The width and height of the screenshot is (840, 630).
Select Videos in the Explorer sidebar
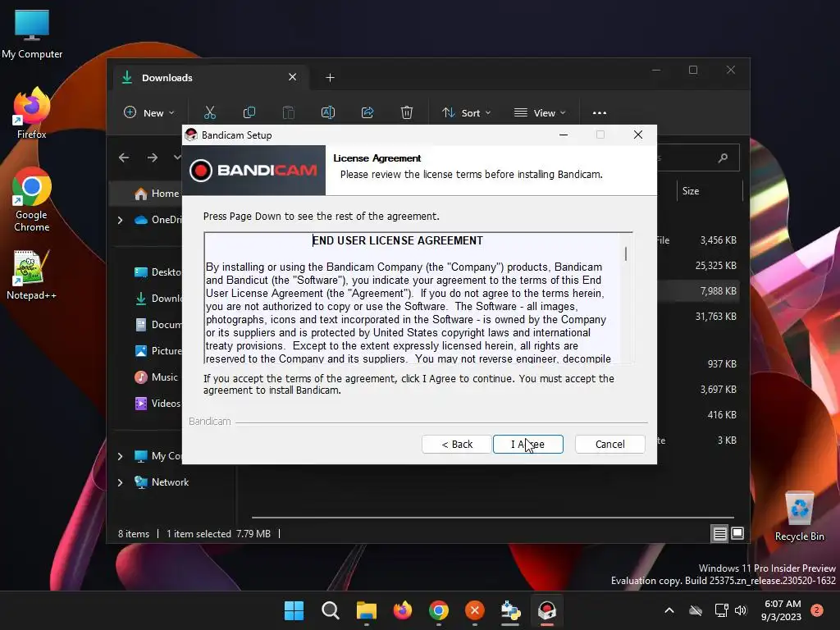pyautogui.click(x=157, y=404)
